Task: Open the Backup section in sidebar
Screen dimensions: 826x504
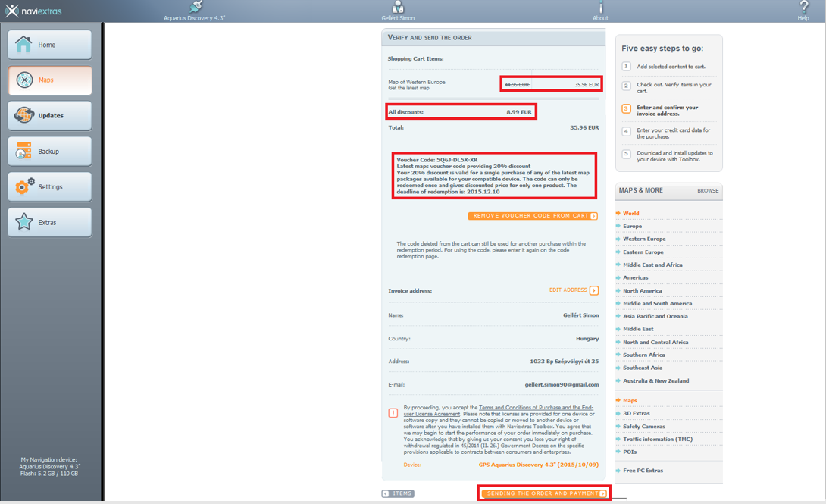Action: coord(50,152)
